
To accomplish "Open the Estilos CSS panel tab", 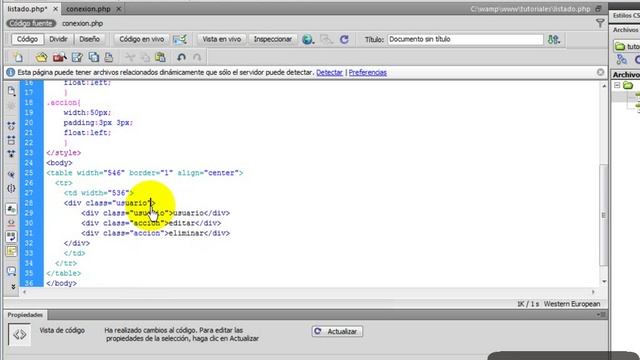I will [x=626, y=16].
